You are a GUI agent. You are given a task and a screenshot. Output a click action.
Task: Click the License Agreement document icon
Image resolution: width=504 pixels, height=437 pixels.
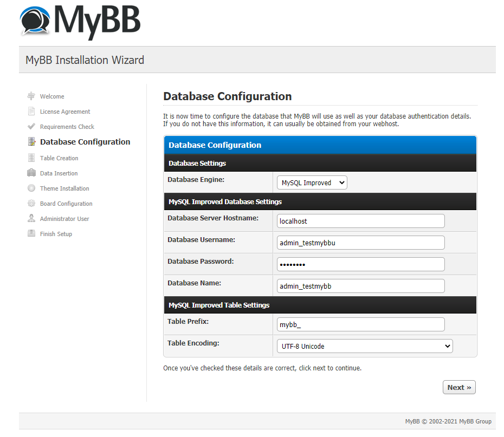point(31,111)
